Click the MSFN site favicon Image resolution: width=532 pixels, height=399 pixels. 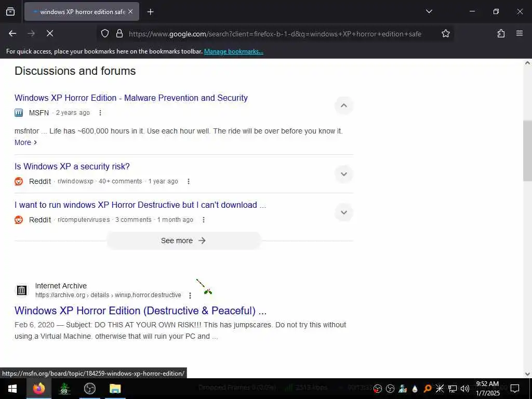(x=19, y=113)
